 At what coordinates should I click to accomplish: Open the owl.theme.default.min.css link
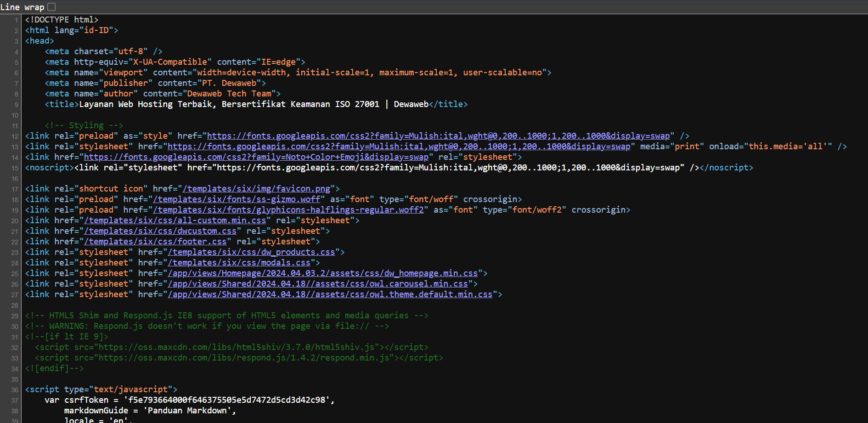pos(330,294)
